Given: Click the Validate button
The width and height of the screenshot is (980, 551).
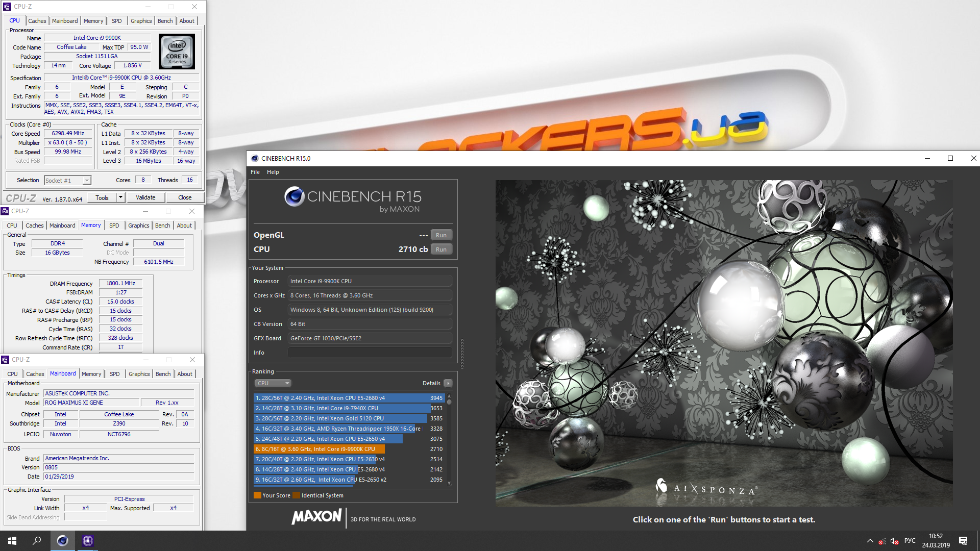Looking at the screenshot, I should (145, 197).
